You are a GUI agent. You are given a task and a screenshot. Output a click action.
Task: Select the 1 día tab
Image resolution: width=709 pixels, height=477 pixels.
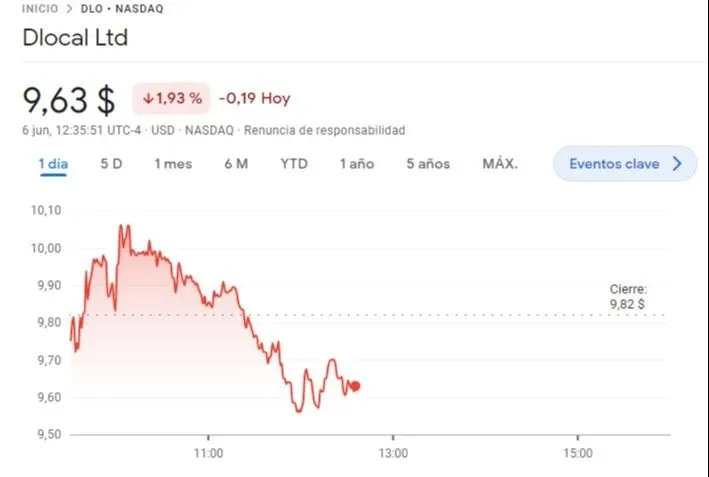[x=53, y=164]
